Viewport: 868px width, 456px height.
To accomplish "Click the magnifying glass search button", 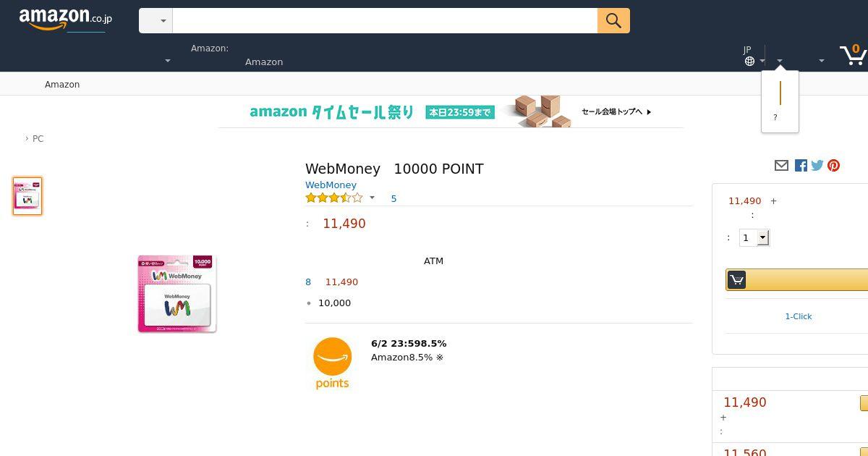I will 613,21.
